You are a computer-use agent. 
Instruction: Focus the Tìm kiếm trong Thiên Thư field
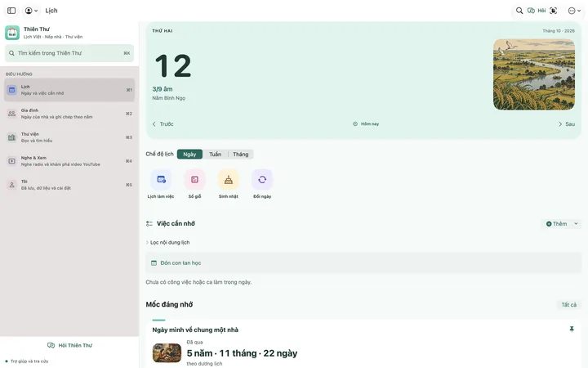click(69, 53)
